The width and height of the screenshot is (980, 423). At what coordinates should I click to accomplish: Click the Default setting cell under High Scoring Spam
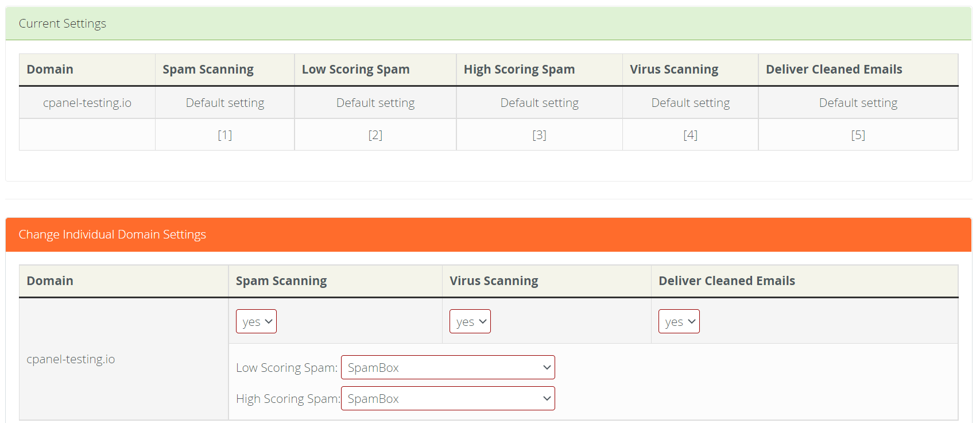tap(539, 103)
